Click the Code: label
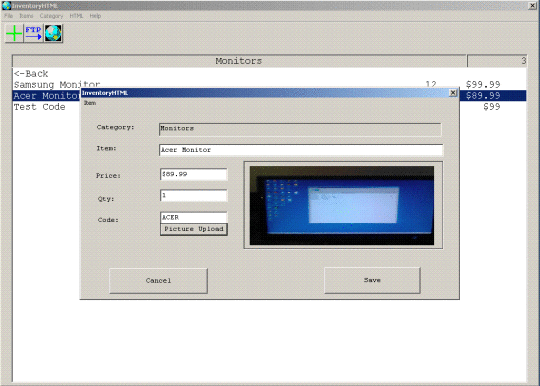The width and height of the screenshot is (540, 386). (108, 220)
